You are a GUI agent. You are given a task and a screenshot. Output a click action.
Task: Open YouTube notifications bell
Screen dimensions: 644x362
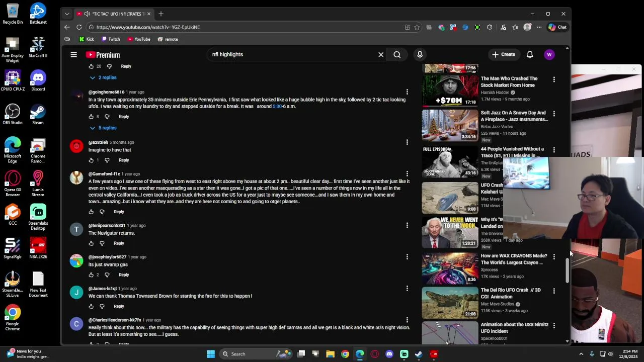click(530, 54)
